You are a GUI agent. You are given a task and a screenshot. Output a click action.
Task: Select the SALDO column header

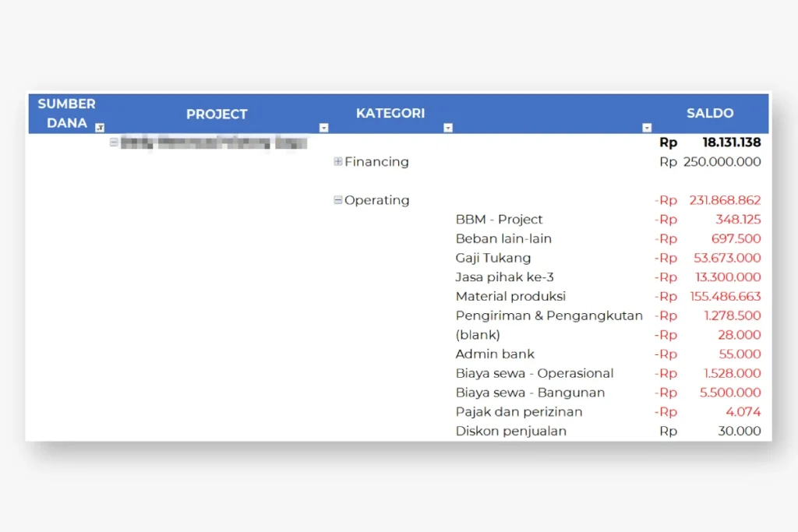pos(709,113)
